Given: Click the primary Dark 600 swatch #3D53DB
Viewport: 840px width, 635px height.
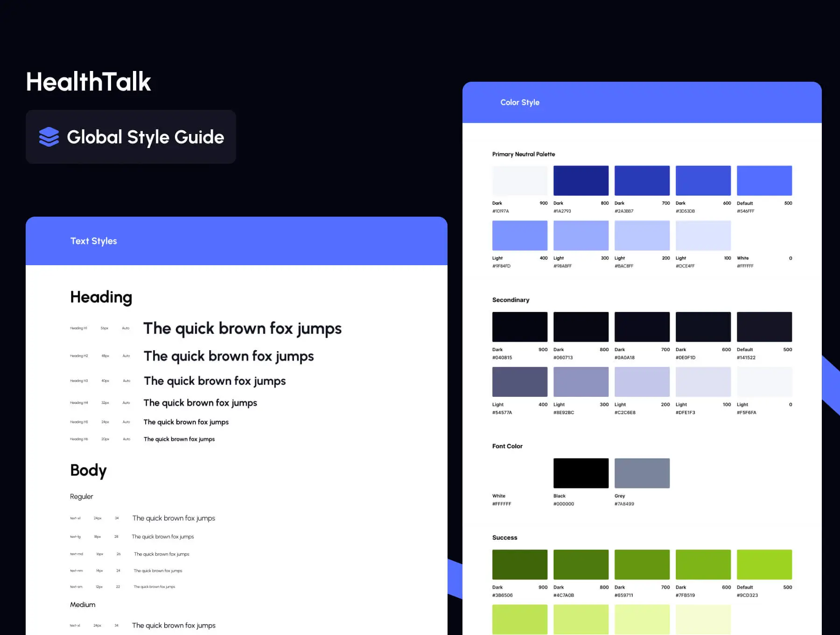Looking at the screenshot, I should coord(703,181).
